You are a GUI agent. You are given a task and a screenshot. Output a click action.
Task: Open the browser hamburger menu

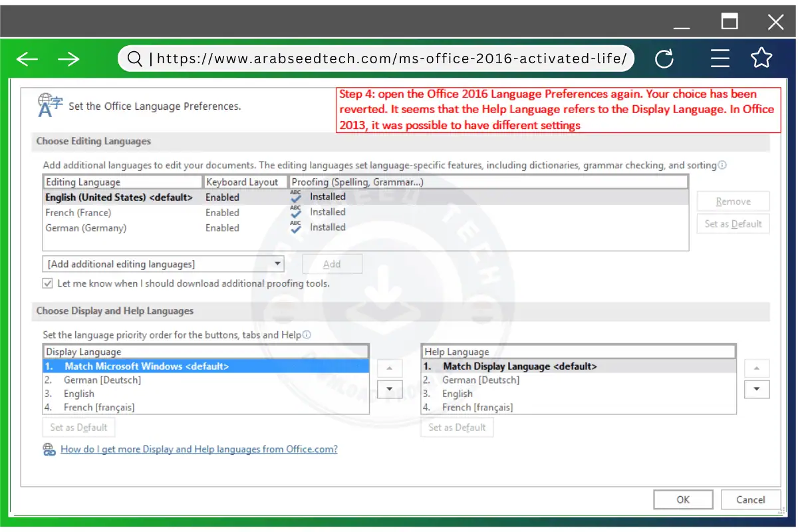720,59
